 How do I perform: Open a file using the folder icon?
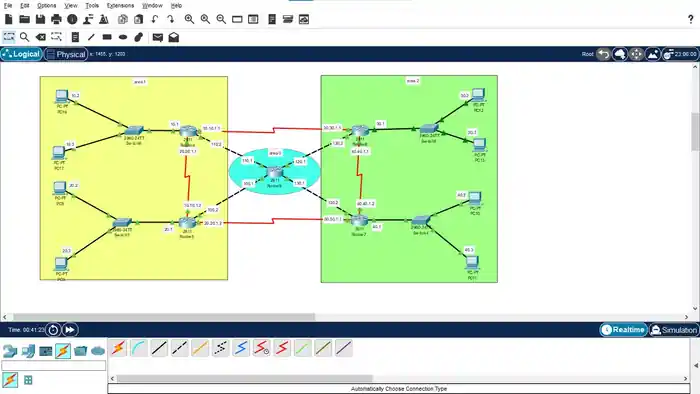[x=25, y=19]
